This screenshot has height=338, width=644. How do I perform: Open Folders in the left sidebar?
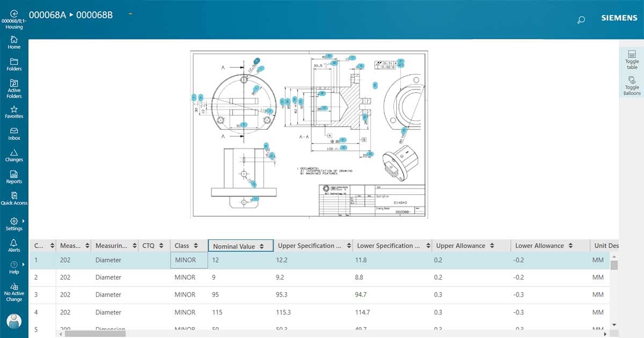(x=14, y=64)
